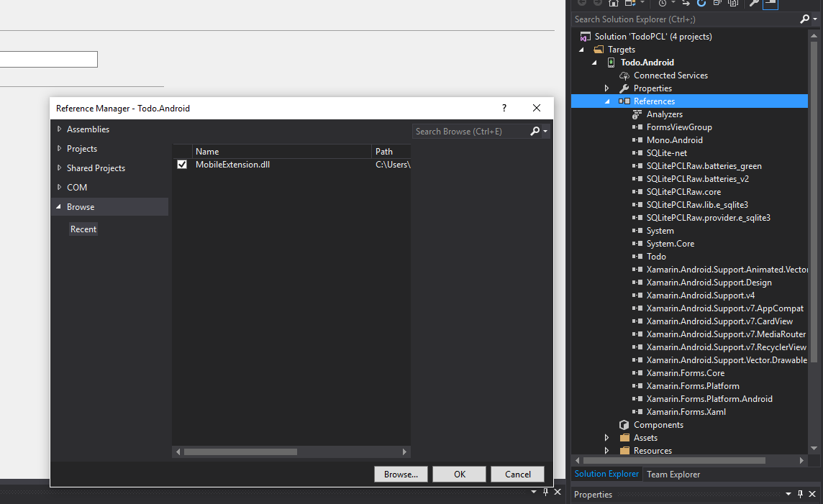Screen dimensions: 823x504
Task: Expand the Projects category
Action: click(59, 148)
